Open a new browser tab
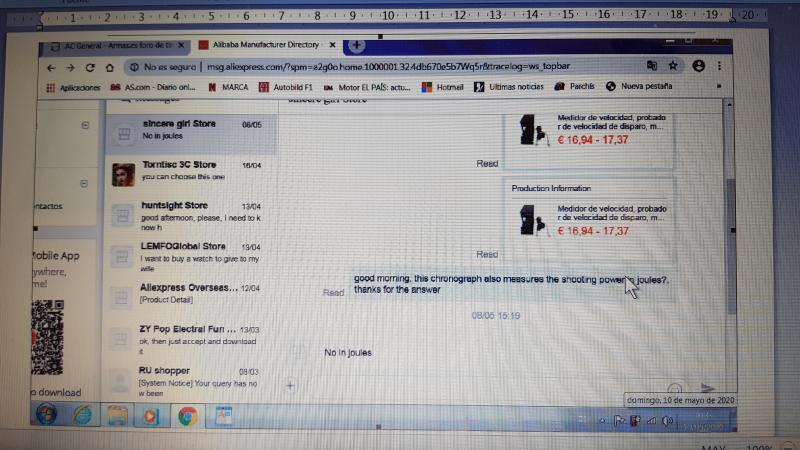This screenshot has width=800, height=450. pos(356,46)
